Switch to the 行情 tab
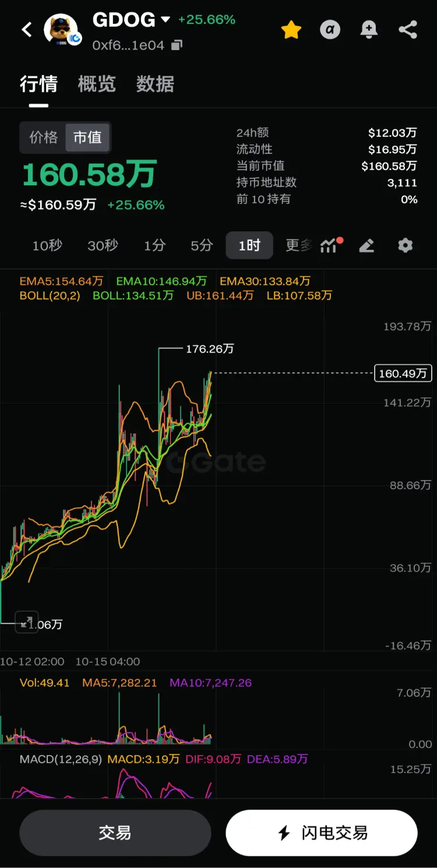 pos(39,84)
